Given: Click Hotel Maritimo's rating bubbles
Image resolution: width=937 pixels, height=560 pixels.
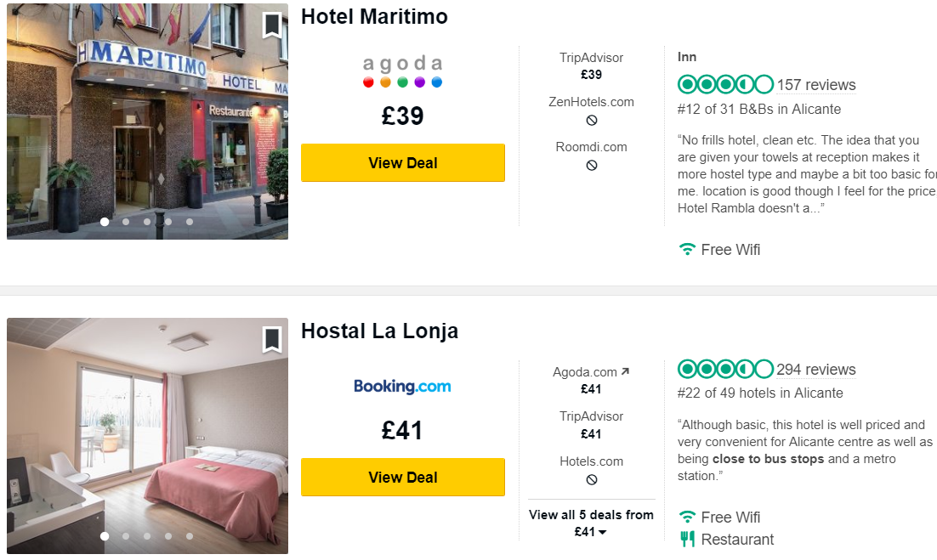Looking at the screenshot, I should pyautogui.click(x=725, y=85).
